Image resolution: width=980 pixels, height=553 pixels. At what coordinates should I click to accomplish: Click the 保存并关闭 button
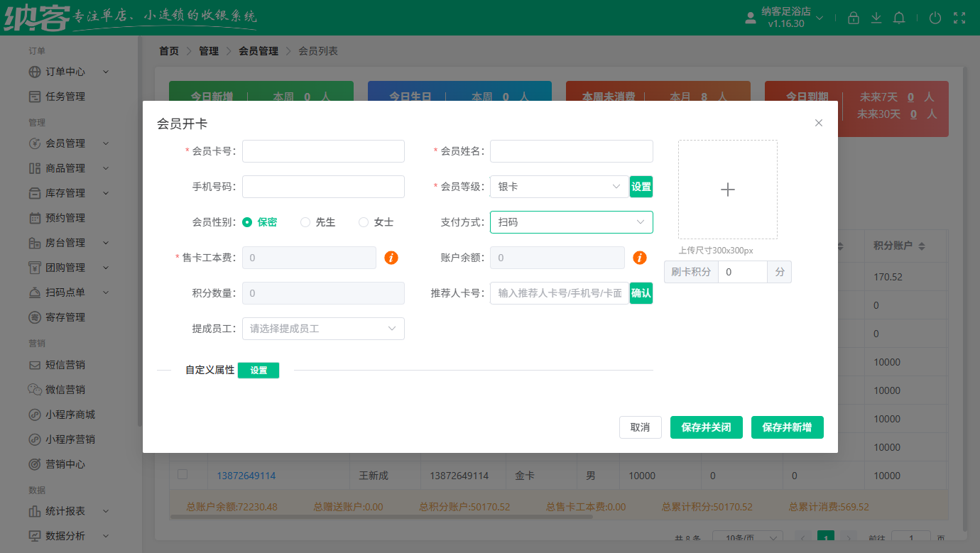(x=706, y=427)
